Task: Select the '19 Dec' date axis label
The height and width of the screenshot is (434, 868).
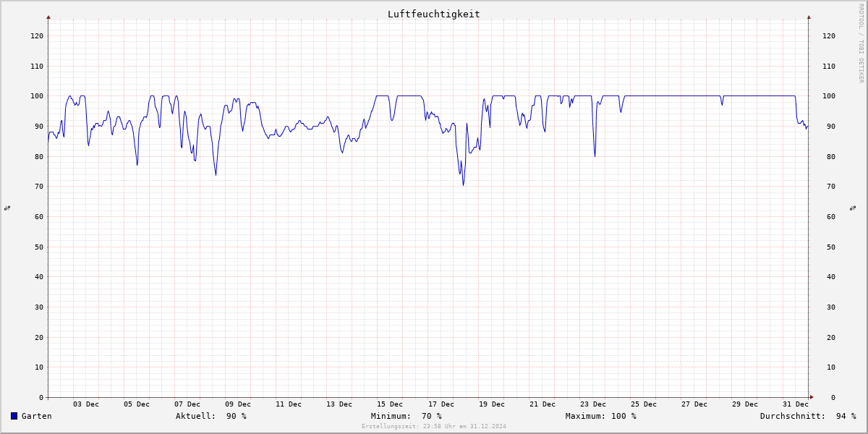Action: pos(492,404)
